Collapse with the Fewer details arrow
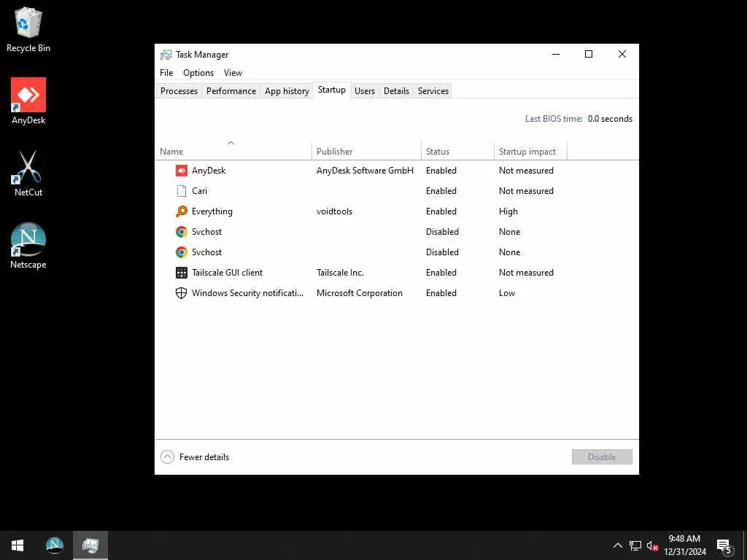The image size is (747, 560). coord(167,457)
